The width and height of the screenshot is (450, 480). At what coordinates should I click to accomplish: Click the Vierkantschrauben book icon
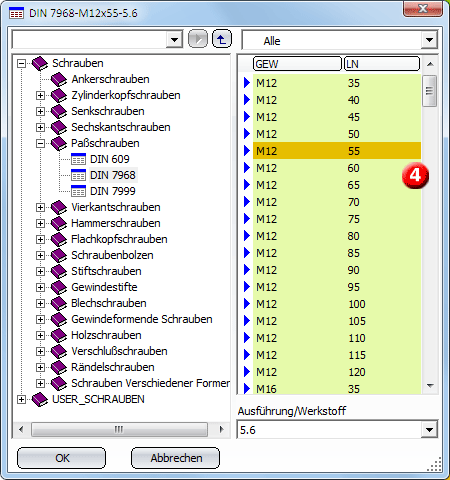59,207
